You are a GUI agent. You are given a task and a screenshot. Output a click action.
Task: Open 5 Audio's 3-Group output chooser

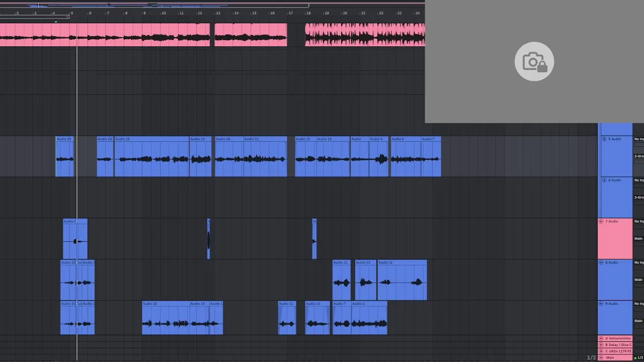(638, 156)
